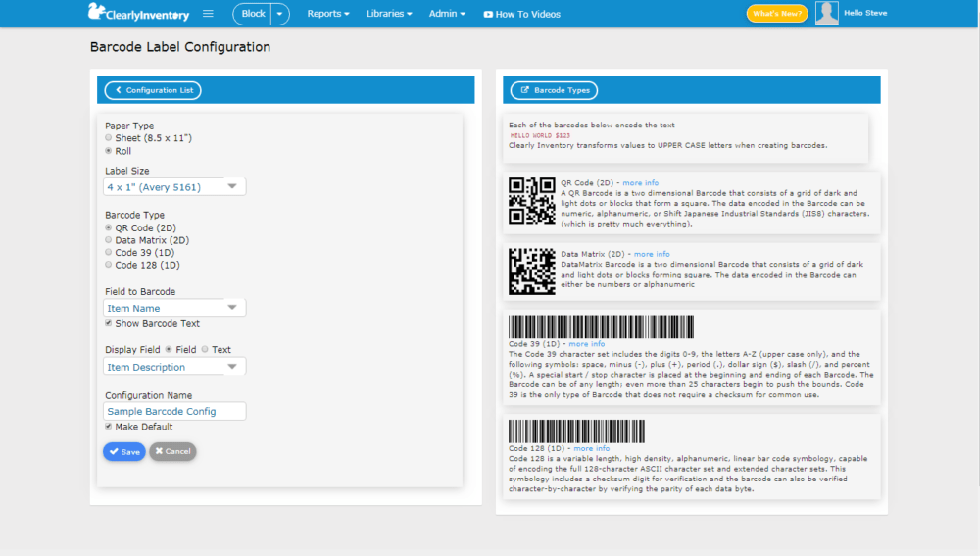Image resolution: width=980 pixels, height=556 pixels.
Task: Expand the Item Description display field dropdown
Action: (x=174, y=367)
